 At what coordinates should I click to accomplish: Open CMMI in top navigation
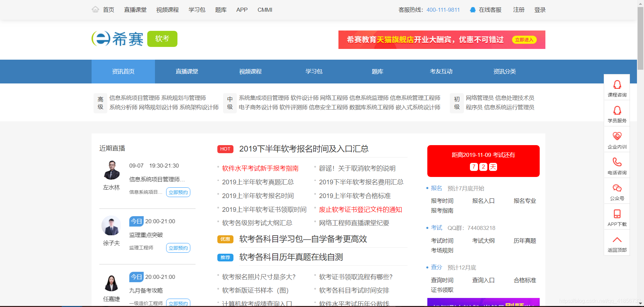[x=265, y=10]
